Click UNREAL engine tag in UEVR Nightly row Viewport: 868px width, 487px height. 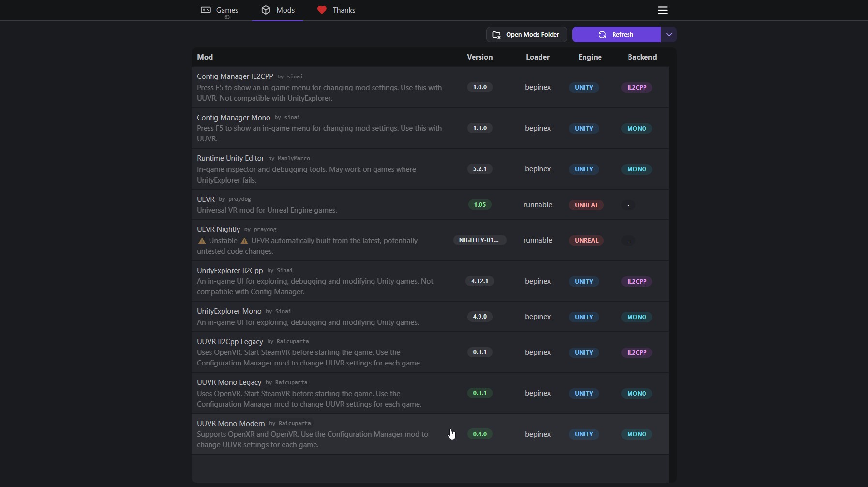[586, 241]
